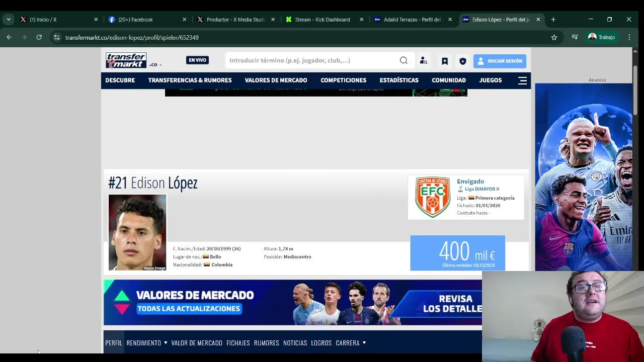The image size is (644, 362).
Task: Open the Envigado club link
Action: 470,182
